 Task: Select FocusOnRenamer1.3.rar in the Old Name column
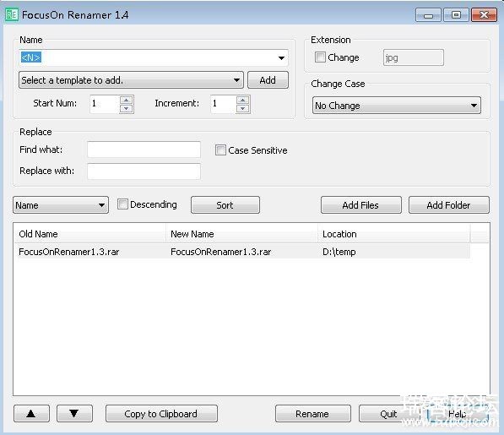pyautogui.click(x=68, y=252)
